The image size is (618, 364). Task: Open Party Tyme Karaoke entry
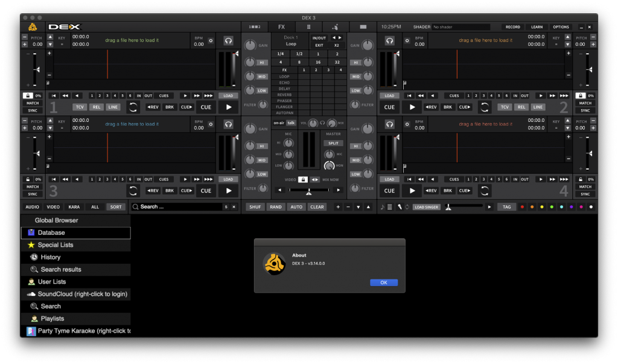tap(75, 331)
